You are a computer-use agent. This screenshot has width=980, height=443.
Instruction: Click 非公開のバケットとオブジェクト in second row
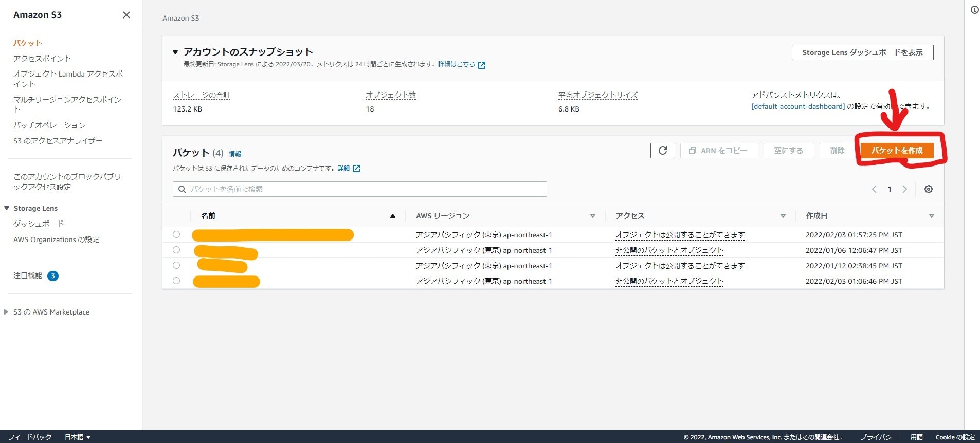pyautogui.click(x=669, y=250)
